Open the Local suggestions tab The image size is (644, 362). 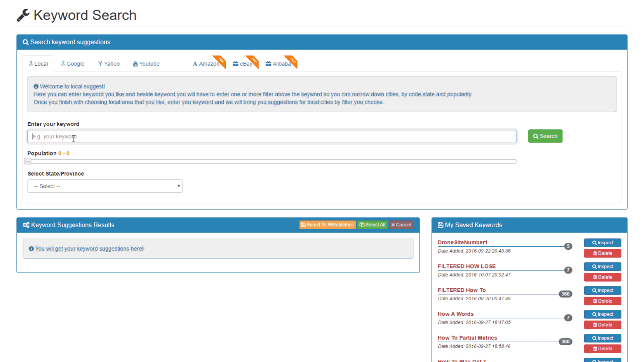[x=38, y=64]
